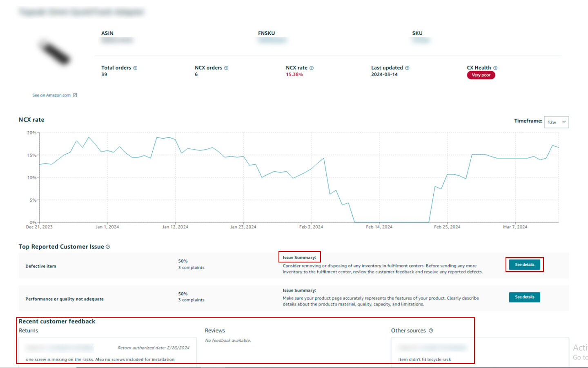The height and width of the screenshot is (368, 588).
Task: Select the Reviews section header
Action: click(x=214, y=330)
